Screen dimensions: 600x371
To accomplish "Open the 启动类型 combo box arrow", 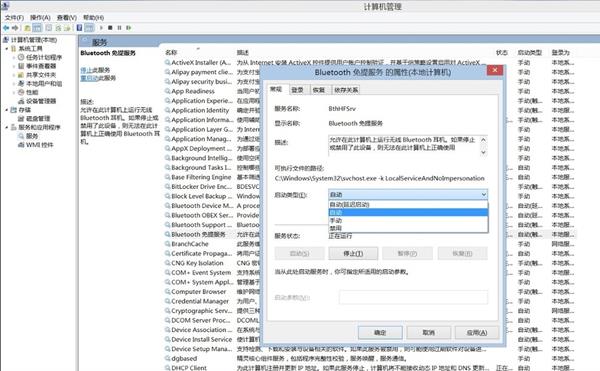I will 484,195.
